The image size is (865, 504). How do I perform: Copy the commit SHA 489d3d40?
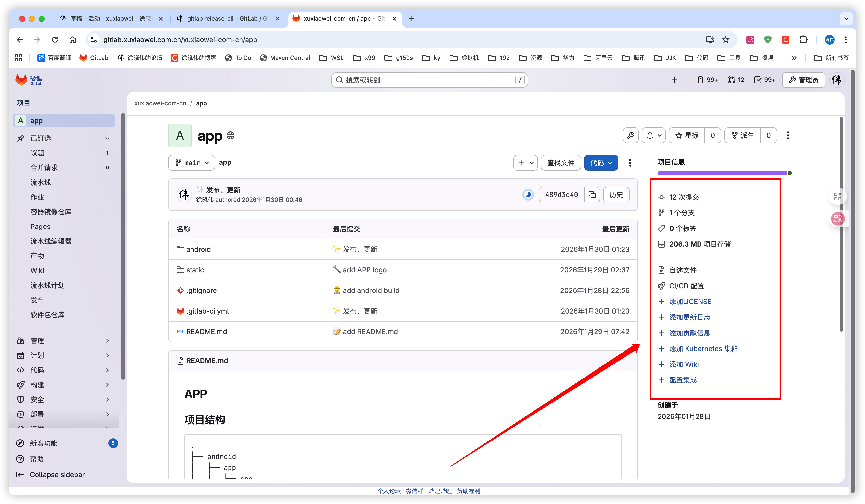pos(592,195)
